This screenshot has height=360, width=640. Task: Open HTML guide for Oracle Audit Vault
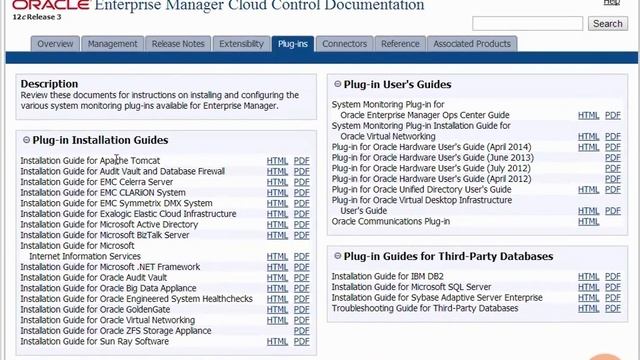(x=277, y=278)
